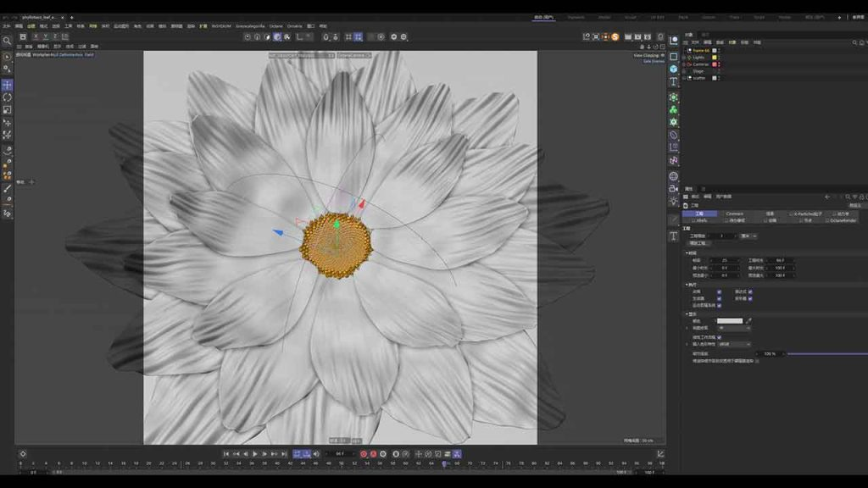The width and height of the screenshot is (868, 488).
Task: Expand the Camera item in object manager
Action: click(687, 64)
